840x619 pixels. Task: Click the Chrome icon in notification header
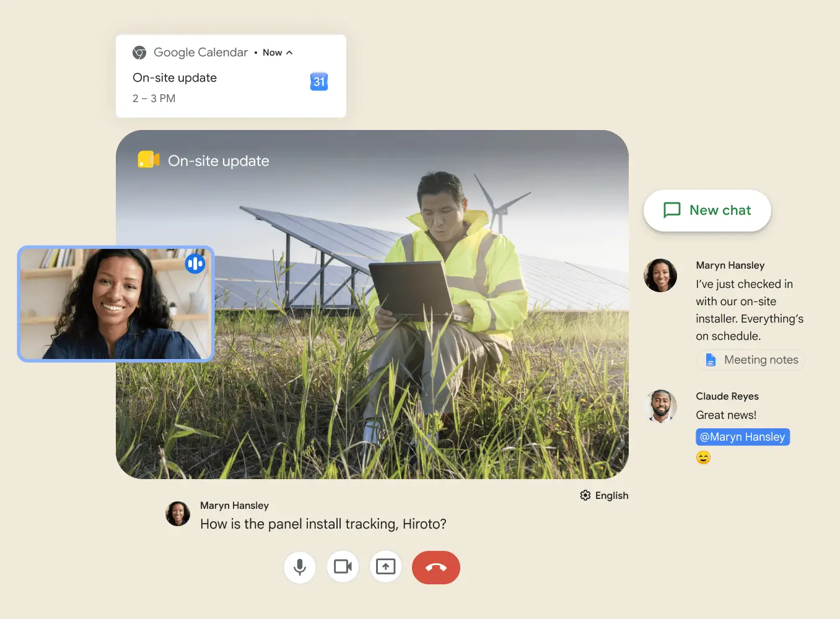tap(139, 53)
